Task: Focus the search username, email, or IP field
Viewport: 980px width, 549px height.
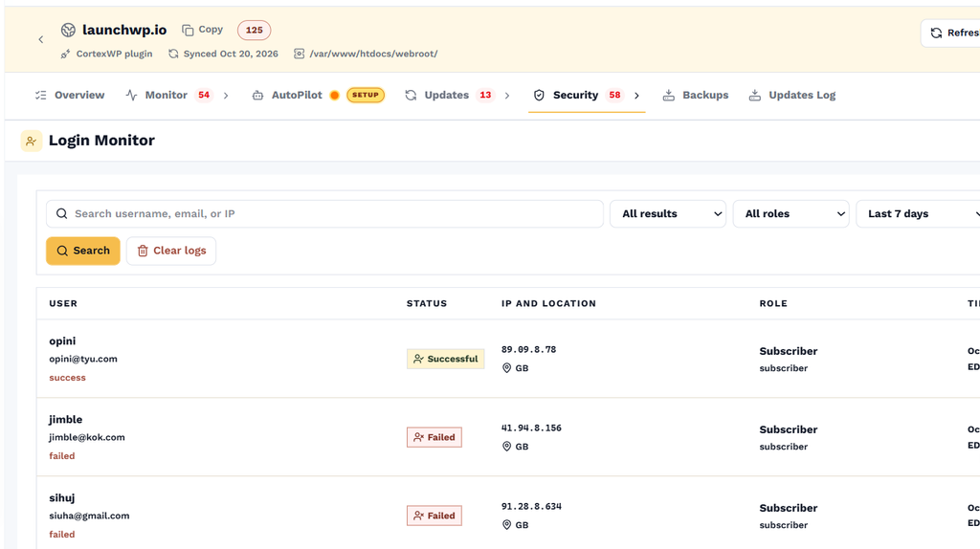Action: click(x=324, y=213)
